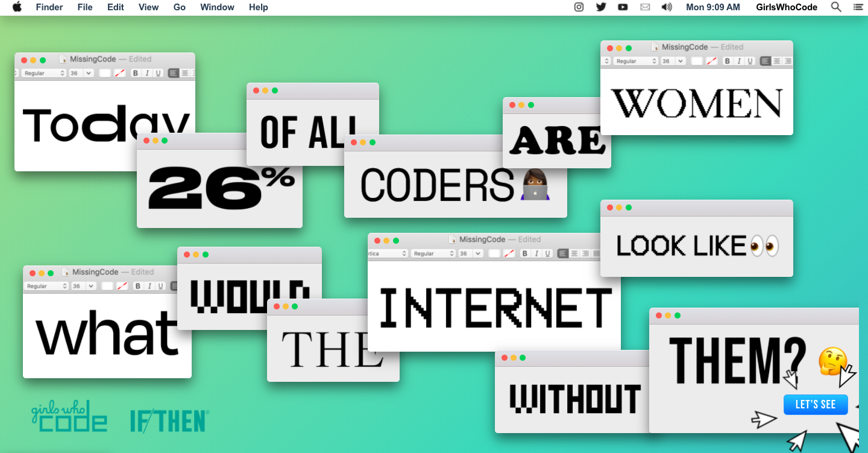
Task: Click the Girls Who Code logo
Action: pos(69,416)
